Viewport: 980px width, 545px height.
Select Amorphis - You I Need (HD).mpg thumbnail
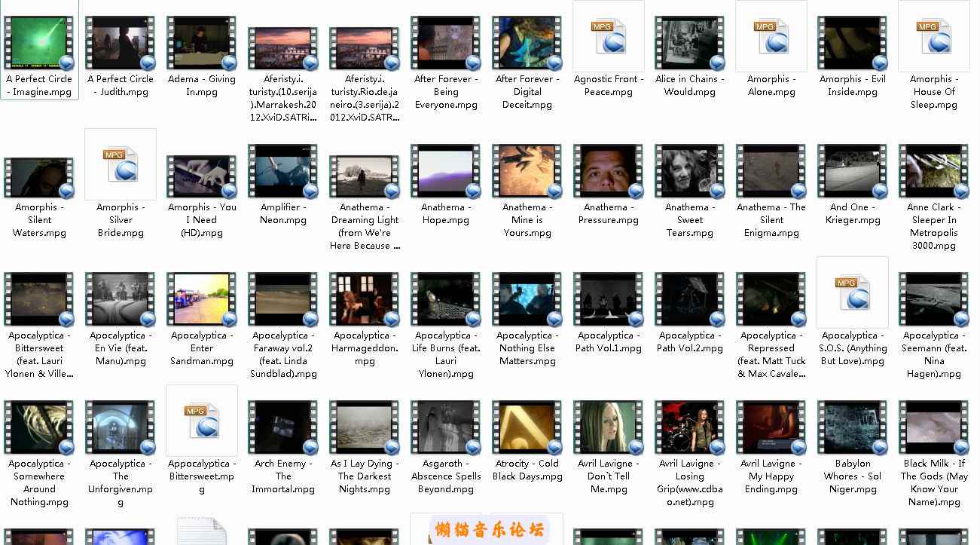[202, 177]
